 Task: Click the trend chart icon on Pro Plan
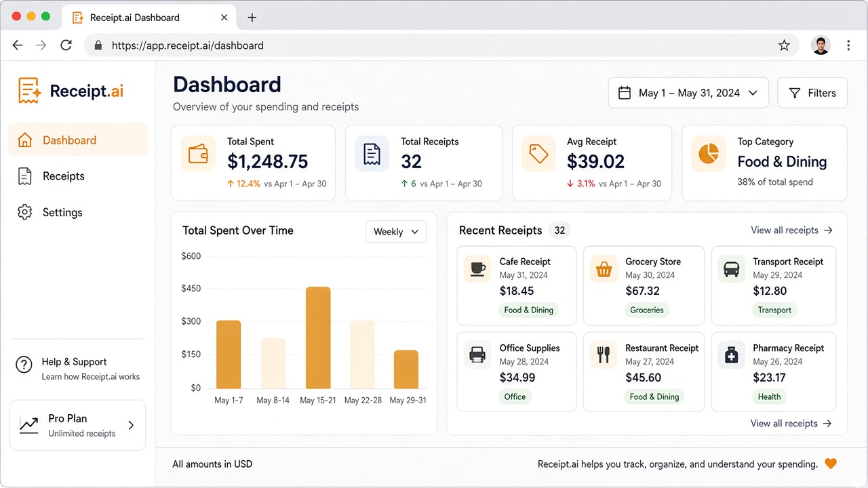(28, 425)
